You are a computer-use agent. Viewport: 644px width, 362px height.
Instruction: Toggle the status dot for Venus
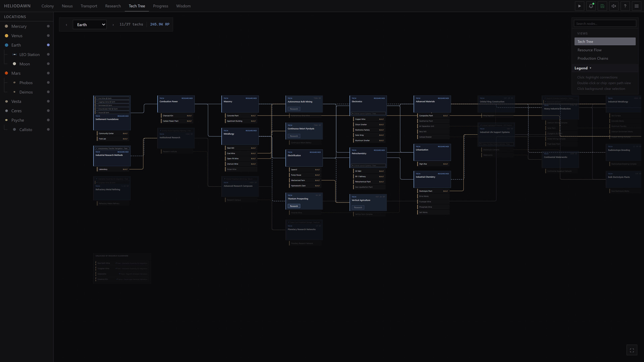[x=48, y=36]
